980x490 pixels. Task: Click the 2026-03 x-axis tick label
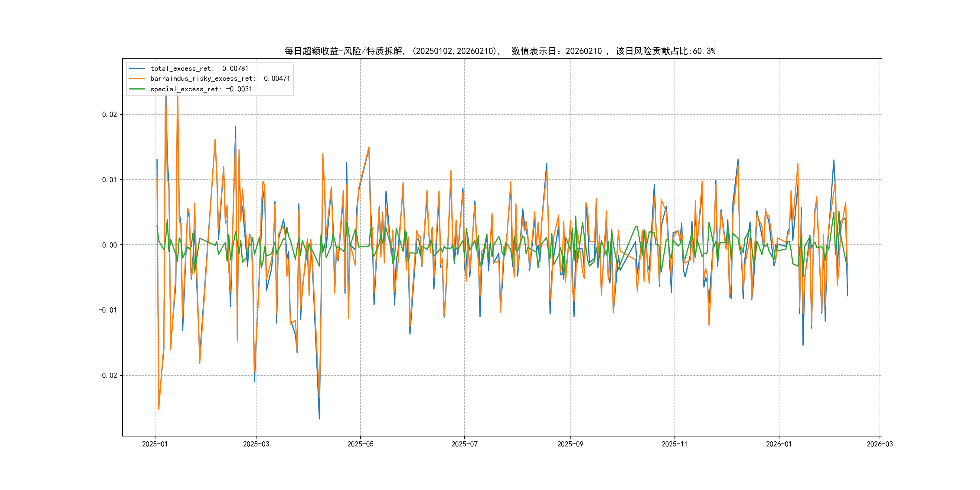880,444
